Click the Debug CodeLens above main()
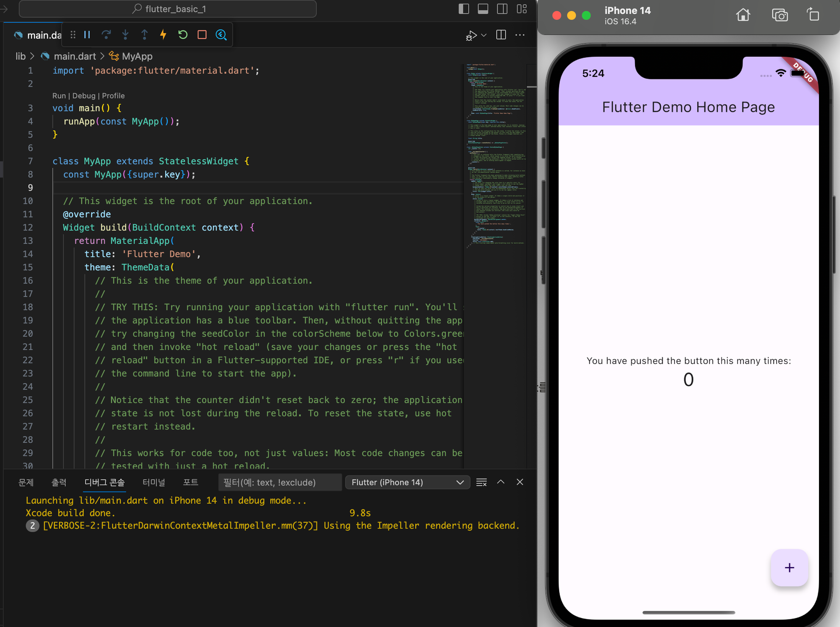The height and width of the screenshot is (627, 840). tap(84, 96)
